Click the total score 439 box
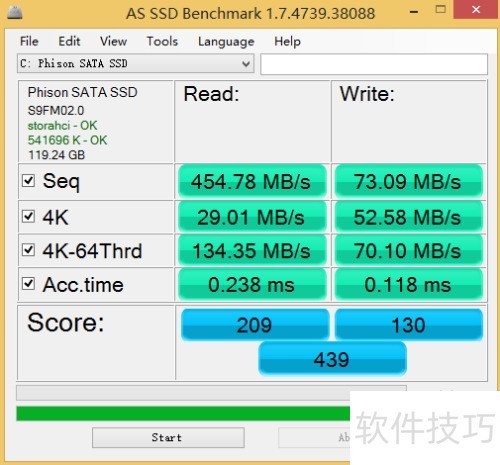Screen dimensions: 500x465 [x=332, y=359]
